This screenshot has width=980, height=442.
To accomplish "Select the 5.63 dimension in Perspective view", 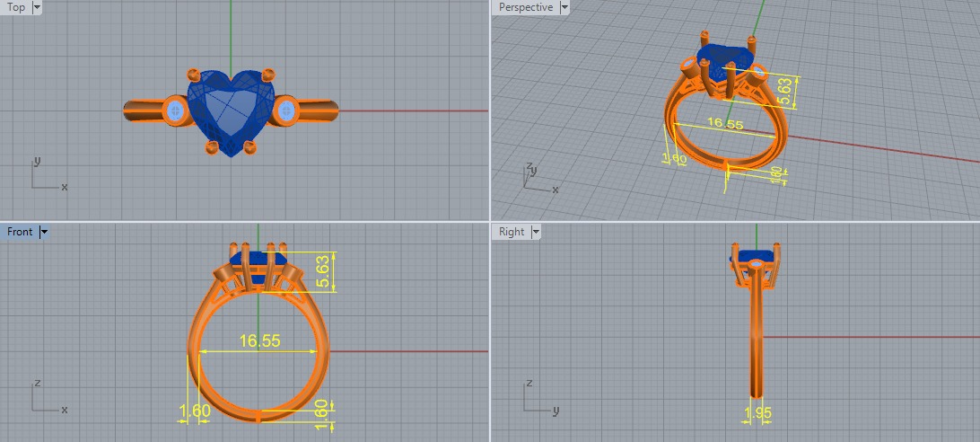I will click(x=786, y=92).
